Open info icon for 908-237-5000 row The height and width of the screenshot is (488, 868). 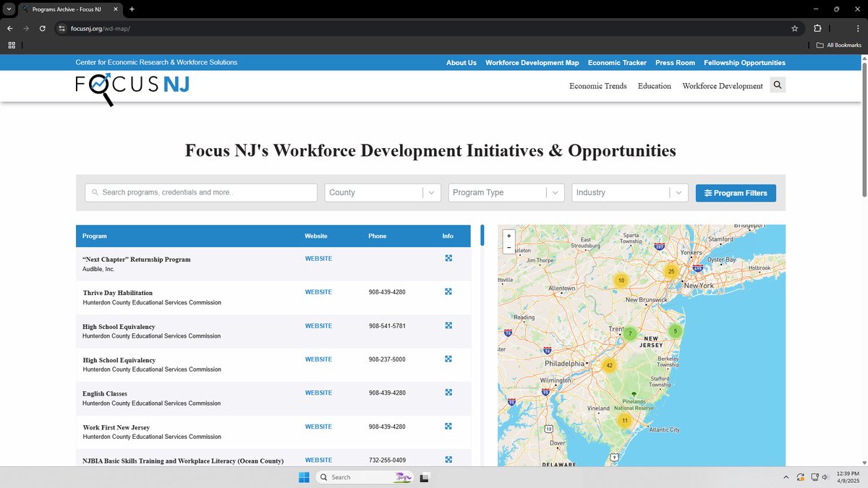448,359
